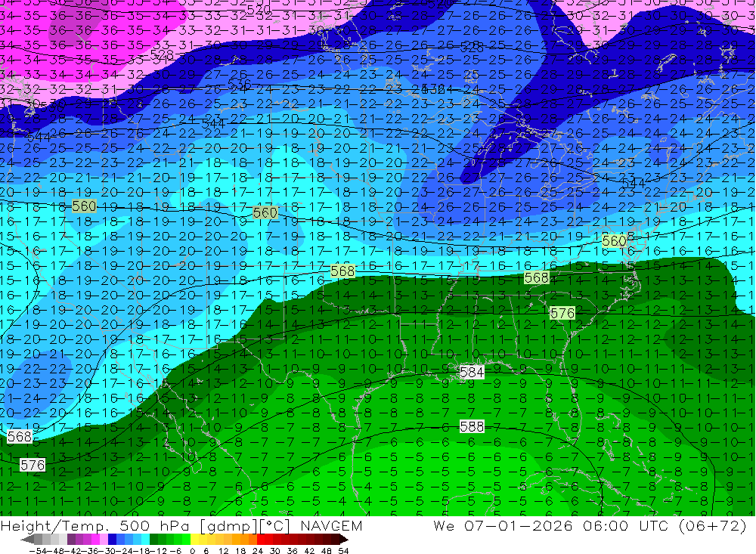
Task: Click the 24 tick label on the color scale
Action: 258,551
